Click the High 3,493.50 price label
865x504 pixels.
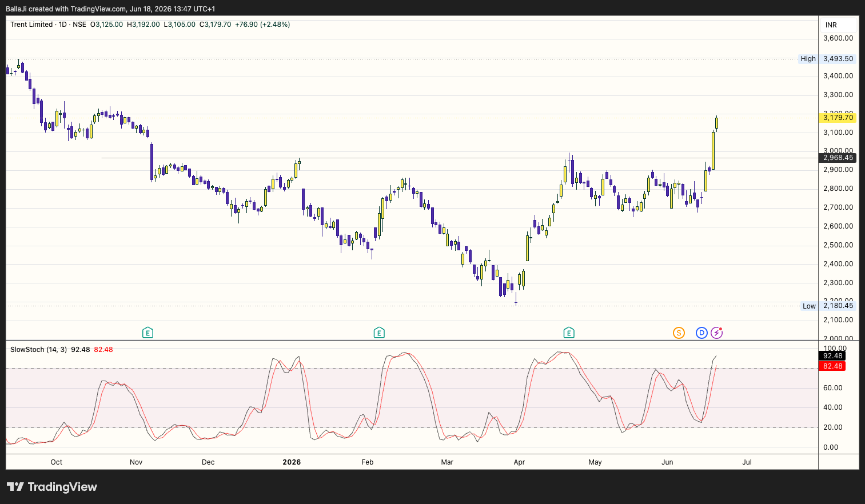click(x=827, y=59)
